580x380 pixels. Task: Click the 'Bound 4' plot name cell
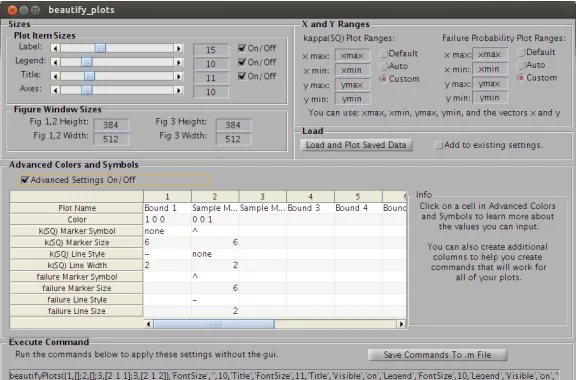click(x=358, y=208)
